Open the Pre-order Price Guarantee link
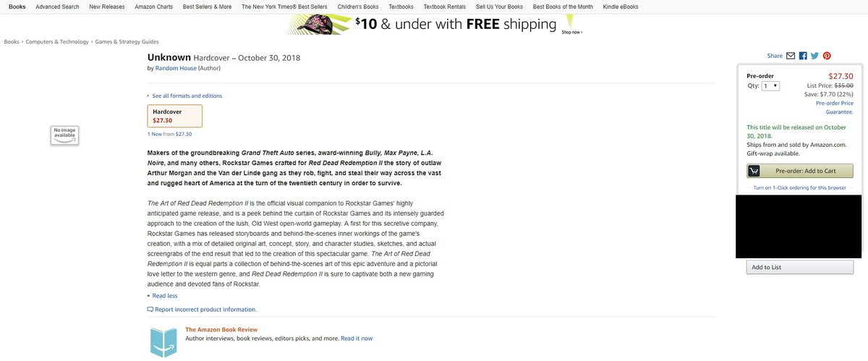868x361 pixels. [x=834, y=107]
